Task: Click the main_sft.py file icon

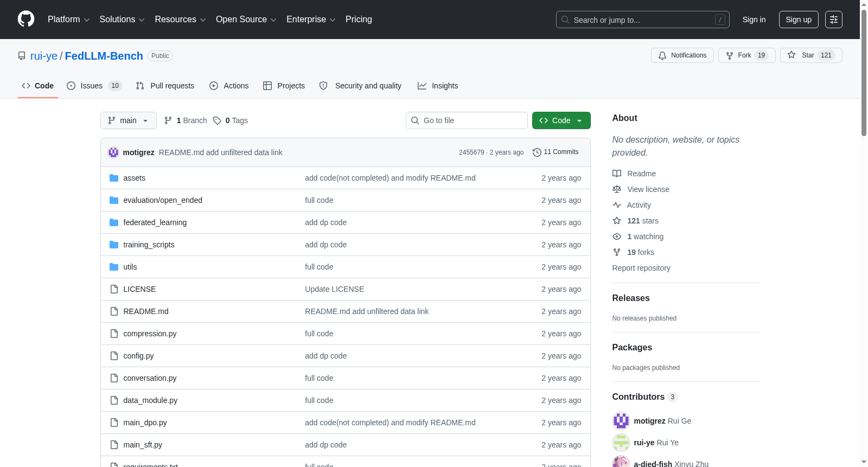Action: tap(114, 445)
